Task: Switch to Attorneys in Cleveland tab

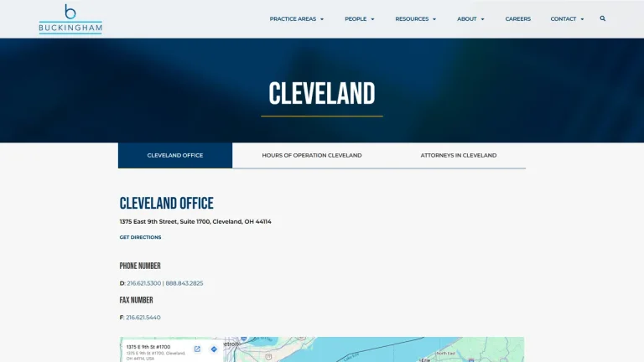Action: [x=459, y=155]
